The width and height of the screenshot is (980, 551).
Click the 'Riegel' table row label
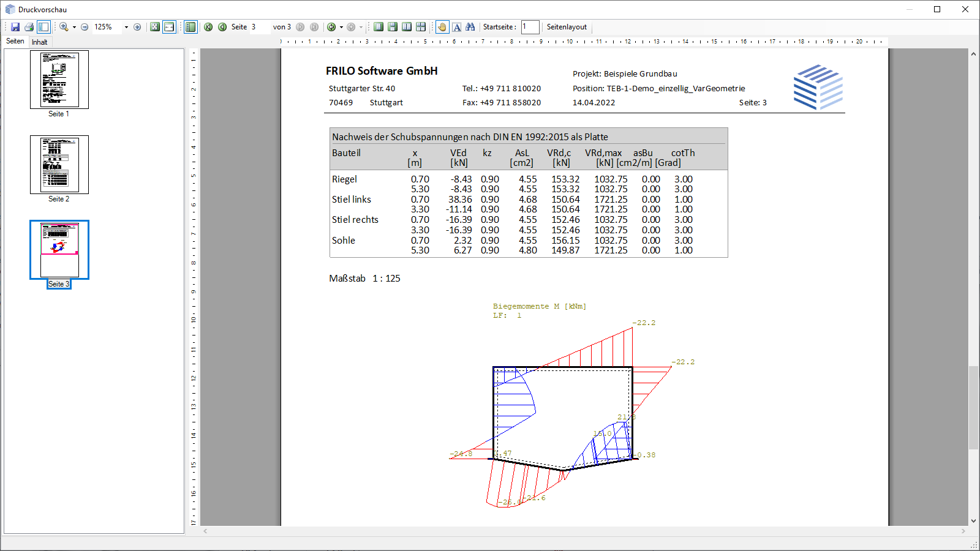(344, 179)
